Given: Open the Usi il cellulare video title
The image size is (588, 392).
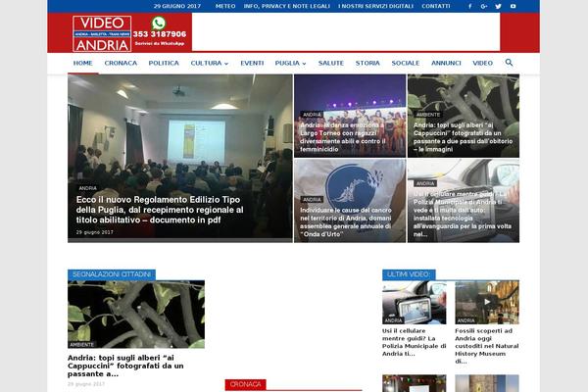Looking at the screenshot, I should point(414,342).
